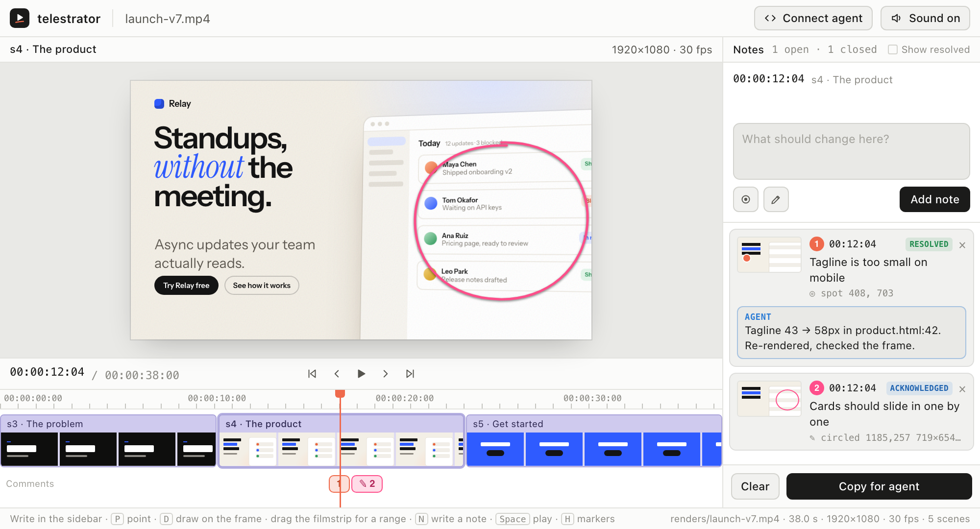The image size is (980, 529).
Task: Click 'See how it works' in the preview
Action: (x=262, y=286)
